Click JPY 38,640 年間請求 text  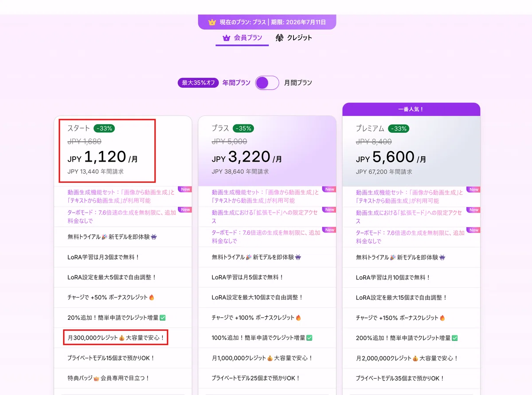coord(240,172)
